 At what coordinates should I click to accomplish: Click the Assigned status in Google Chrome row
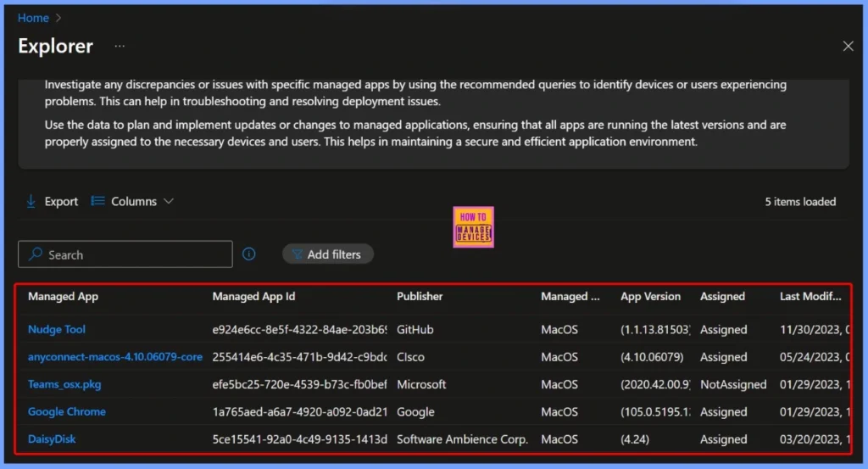(724, 412)
